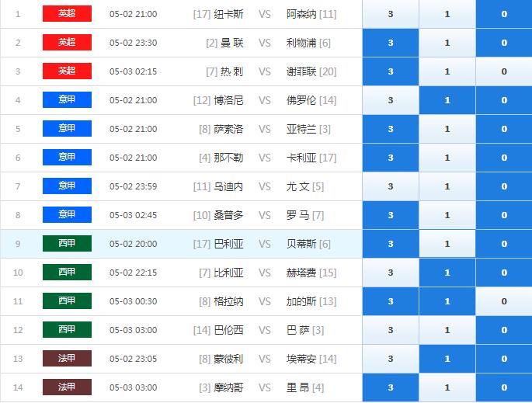Open home team 曼联

[x=231, y=43]
